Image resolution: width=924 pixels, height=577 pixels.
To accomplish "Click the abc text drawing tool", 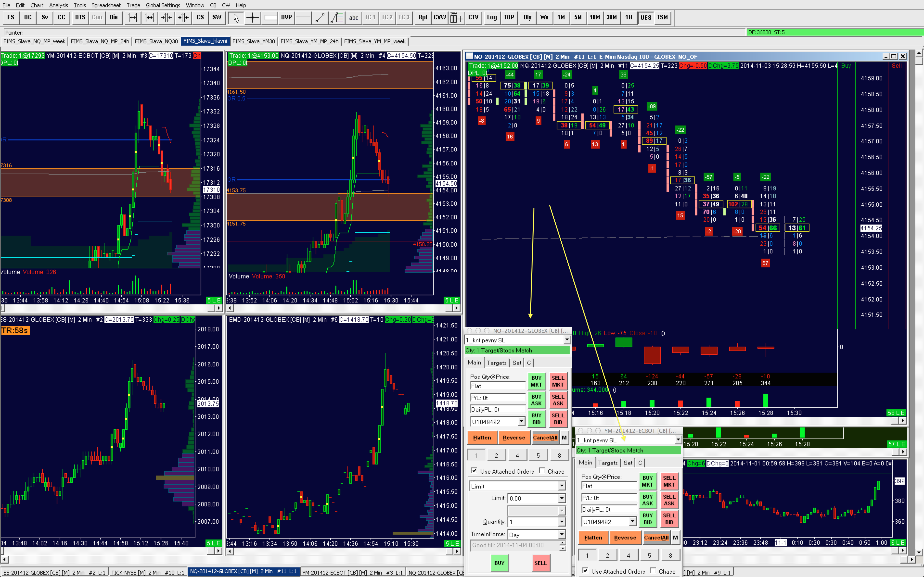I will pyautogui.click(x=353, y=18).
